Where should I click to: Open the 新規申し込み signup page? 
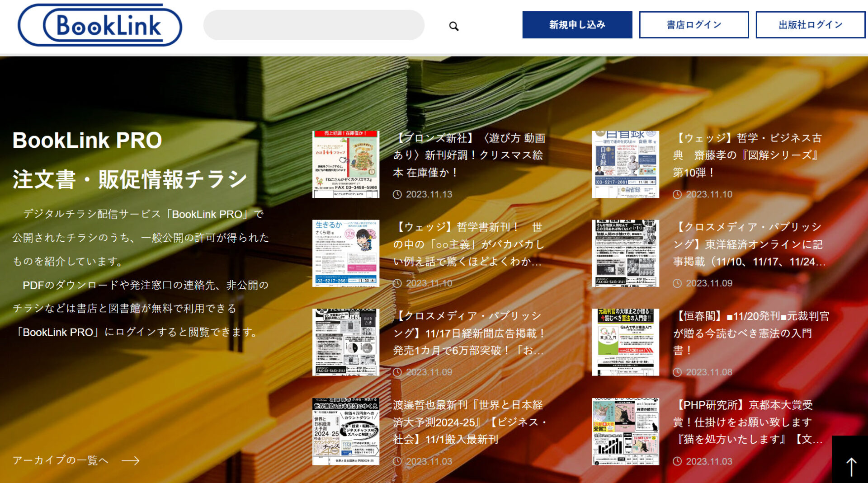pyautogui.click(x=577, y=25)
